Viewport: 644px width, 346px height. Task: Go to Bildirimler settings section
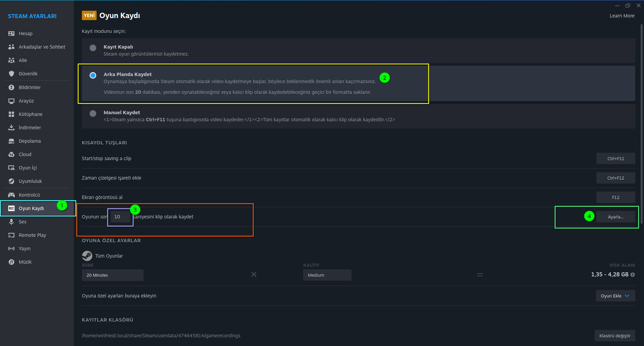click(37, 87)
